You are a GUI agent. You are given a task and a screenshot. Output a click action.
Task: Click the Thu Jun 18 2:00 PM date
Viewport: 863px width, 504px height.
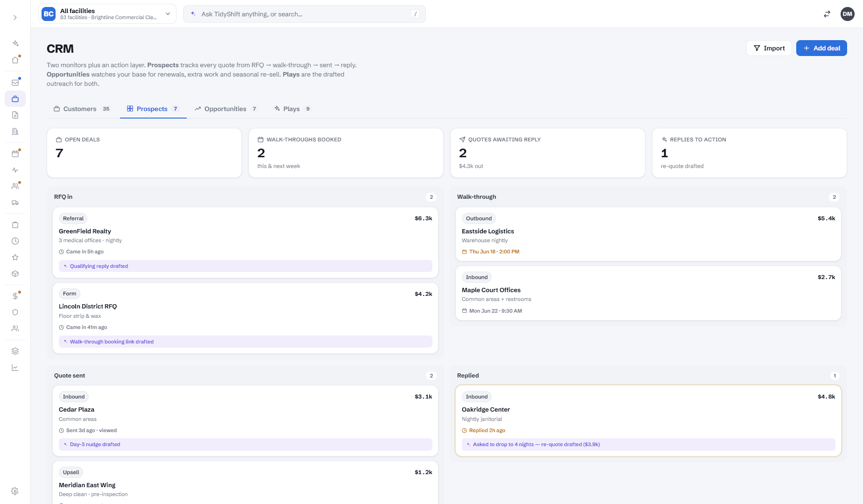(x=494, y=252)
